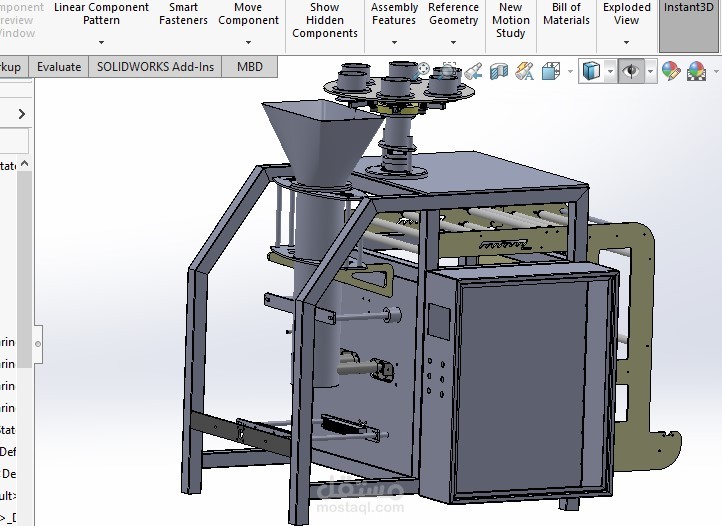Image resolution: width=722 pixels, height=526 pixels.
Task: Open the Edit Appearance icon
Action: tap(671, 71)
